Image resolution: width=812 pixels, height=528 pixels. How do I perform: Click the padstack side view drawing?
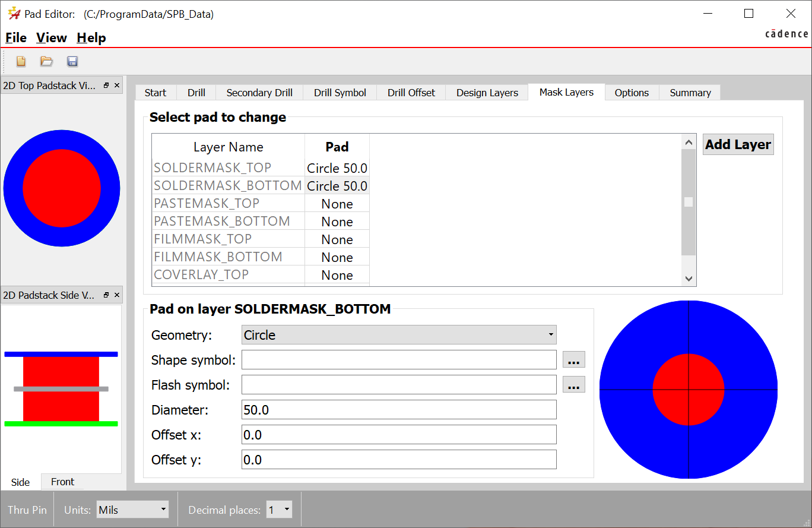pos(61,389)
